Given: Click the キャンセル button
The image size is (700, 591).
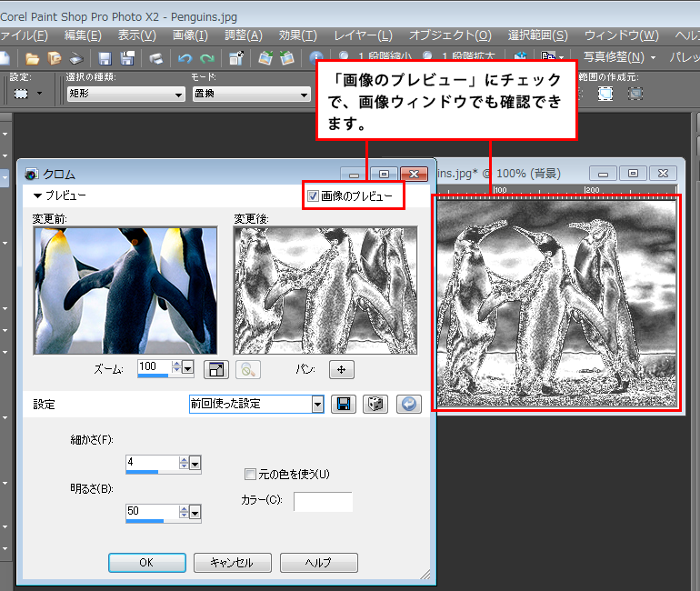Looking at the screenshot, I should [x=232, y=563].
